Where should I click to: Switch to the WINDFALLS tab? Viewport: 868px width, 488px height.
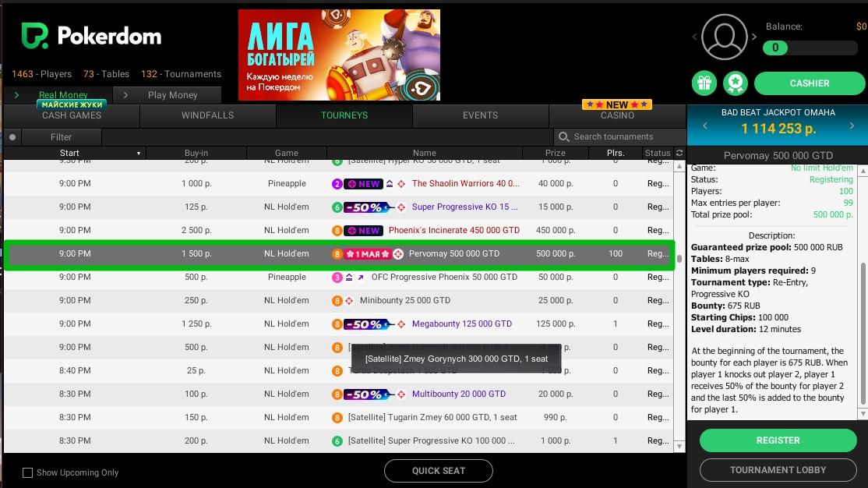pos(207,115)
